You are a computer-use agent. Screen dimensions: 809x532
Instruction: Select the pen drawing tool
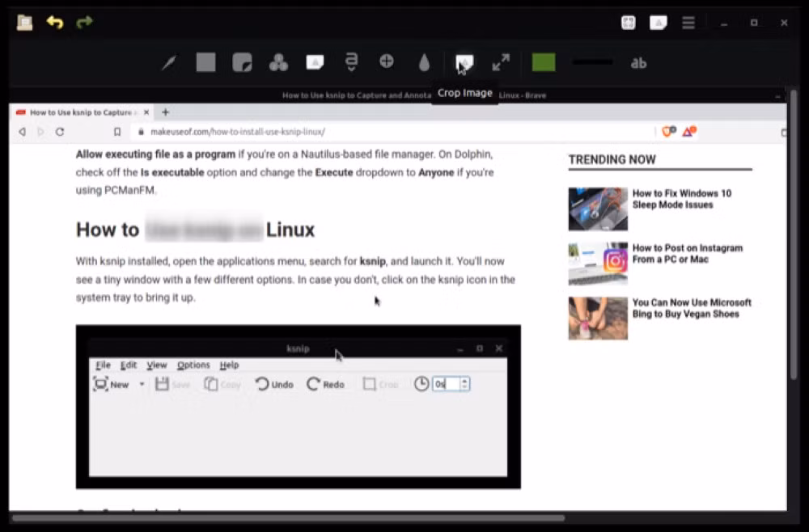pos(169,63)
